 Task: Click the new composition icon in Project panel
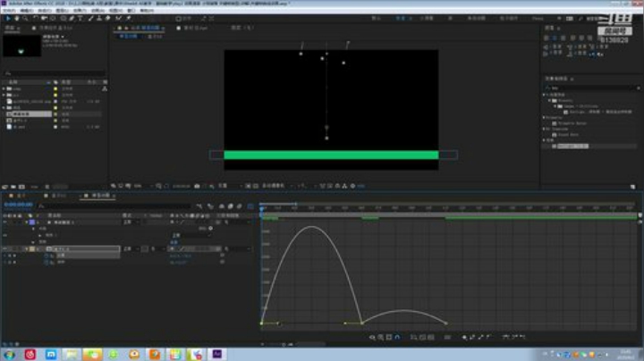pos(21,187)
